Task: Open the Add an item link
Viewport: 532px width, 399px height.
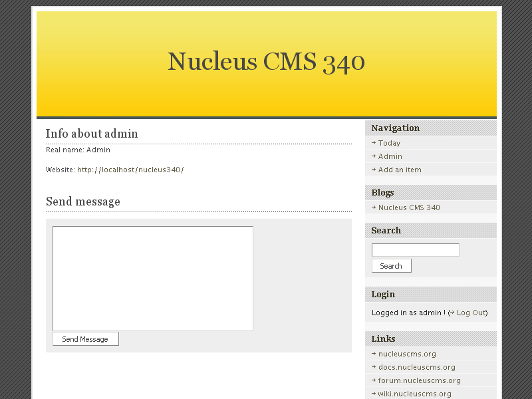Action: [x=400, y=170]
